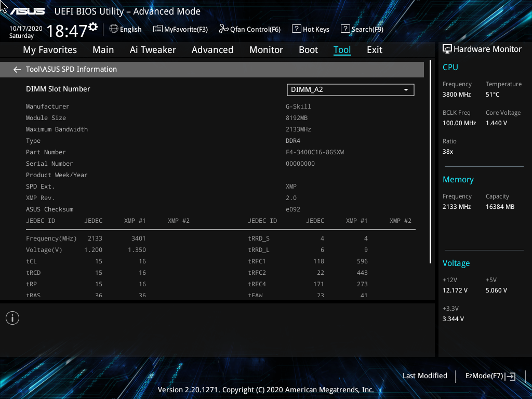532x399 pixels.
Task: Click the +3.3V reading 3.344 V
Action: pyautogui.click(x=453, y=319)
